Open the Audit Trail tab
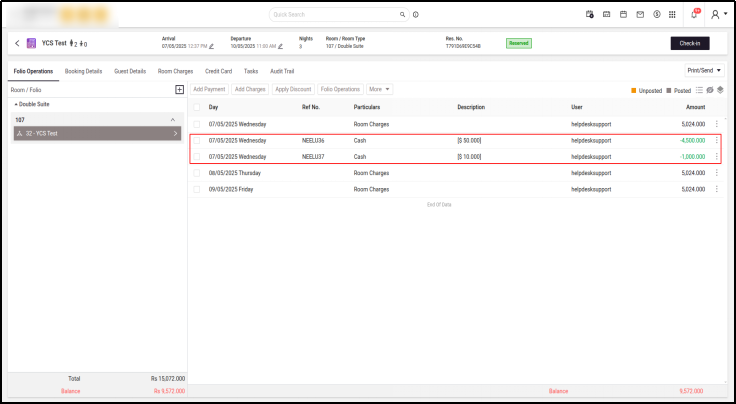 [282, 71]
